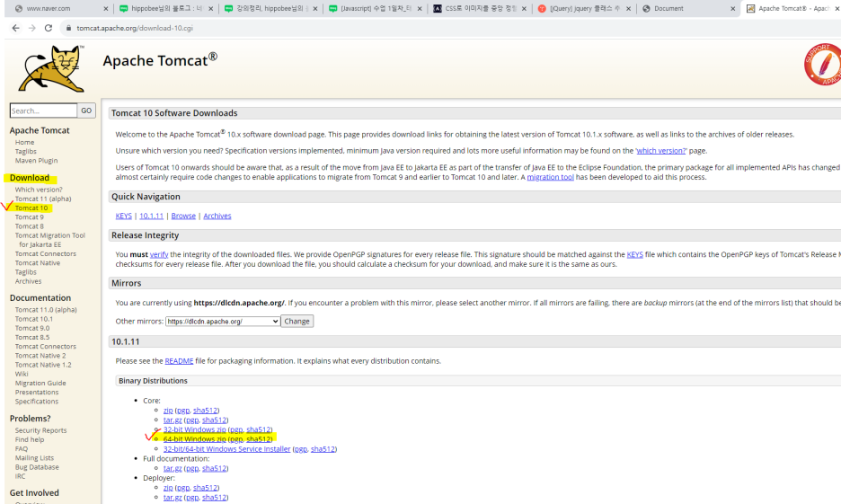Viewport: 841px width, 504px height.
Task: Switch to the CSS tab
Action: (481, 9)
